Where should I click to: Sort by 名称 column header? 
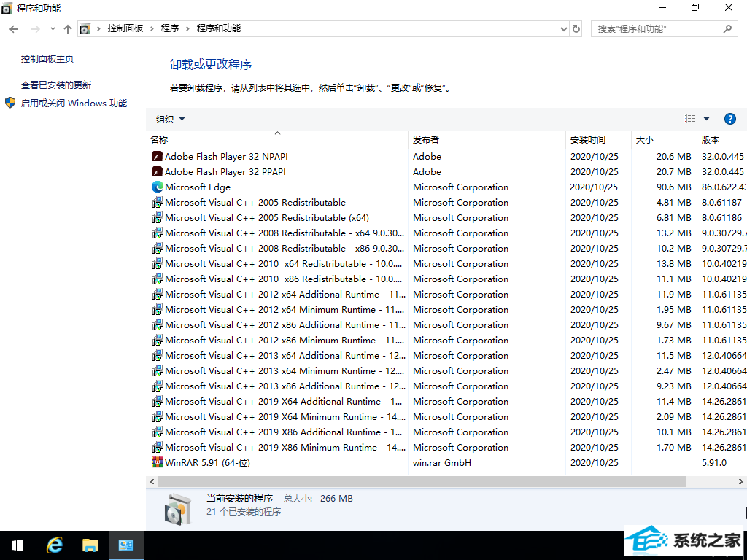point(276,139)
